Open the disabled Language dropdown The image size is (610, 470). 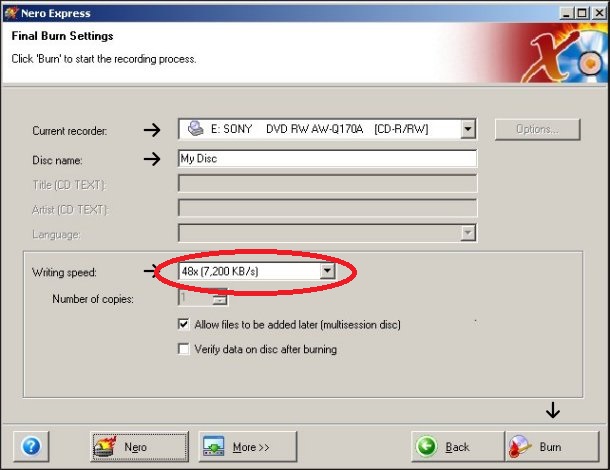(x=468, y=233)
